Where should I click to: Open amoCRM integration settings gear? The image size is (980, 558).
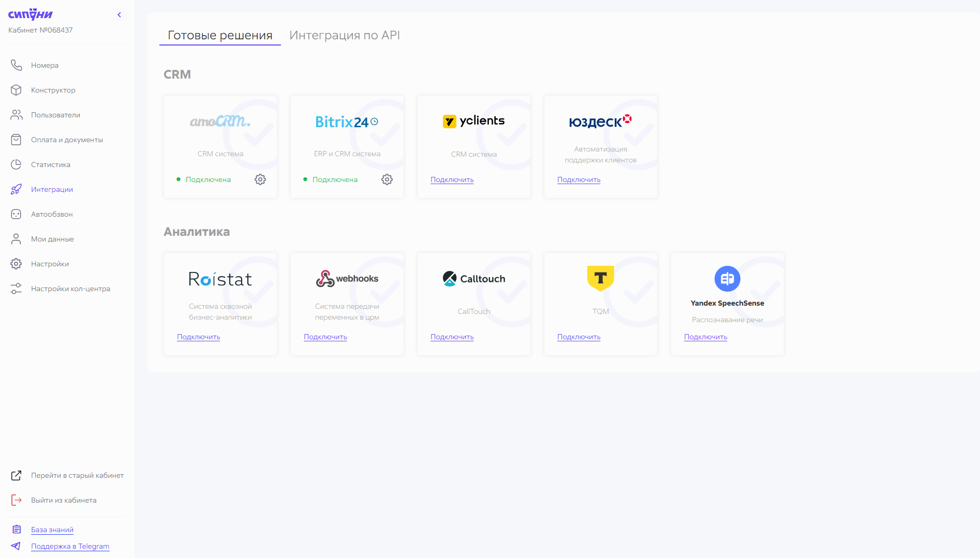pos(260,179)
